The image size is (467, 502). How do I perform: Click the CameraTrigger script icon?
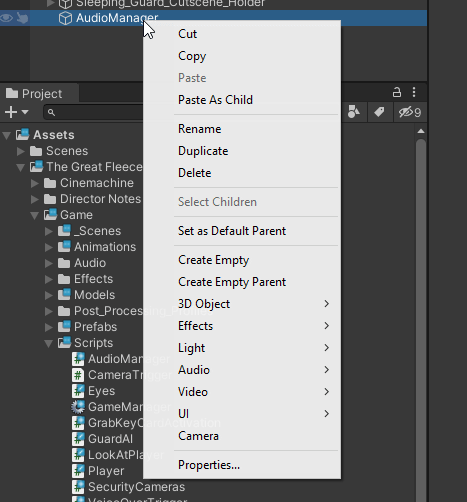click(78, 375)
